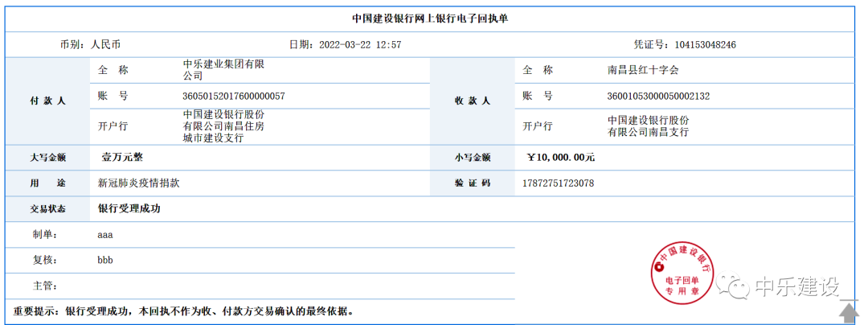Click the amount ¥10,000.00元
Image resolution: width=868 pixels, height=325 pixels.
pyautogui.click(x=561, y=157)
